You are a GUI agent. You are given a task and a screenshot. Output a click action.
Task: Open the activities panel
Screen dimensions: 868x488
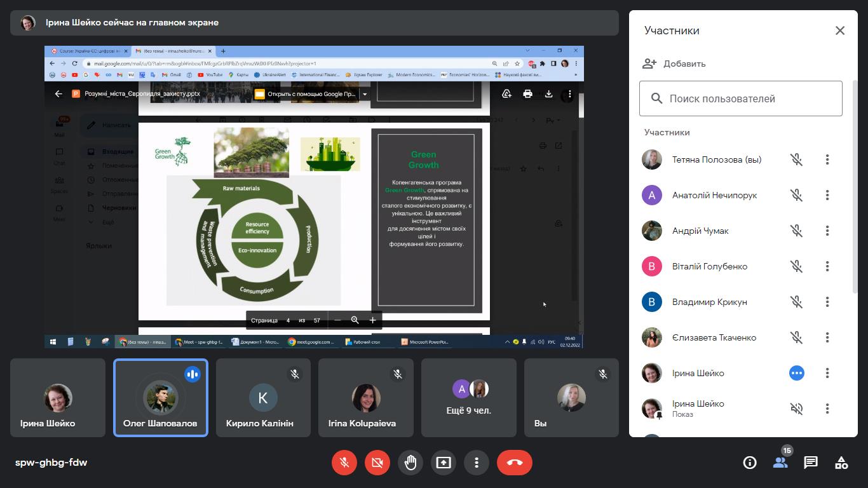click(x=841, y=463)
